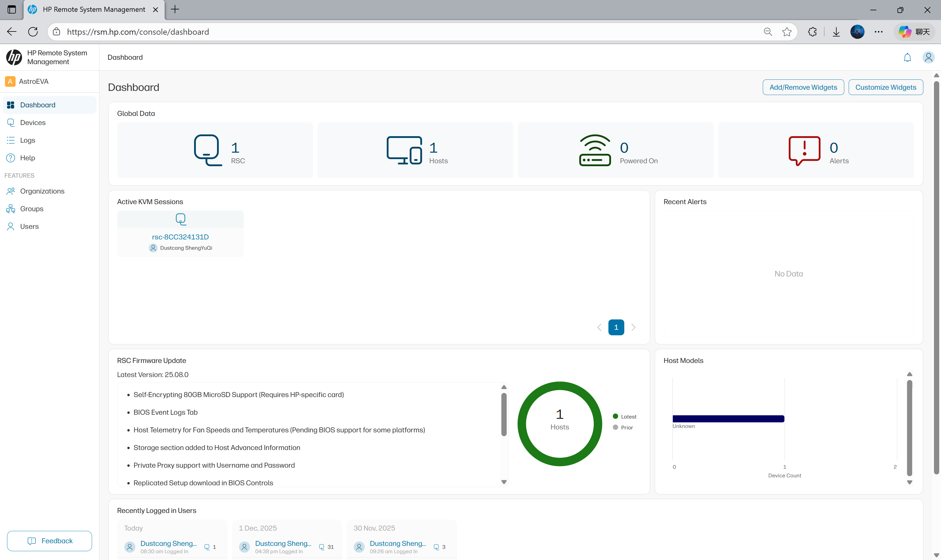
Task: Go back using the left pagination chevron
Action: [x=599, y=327]
